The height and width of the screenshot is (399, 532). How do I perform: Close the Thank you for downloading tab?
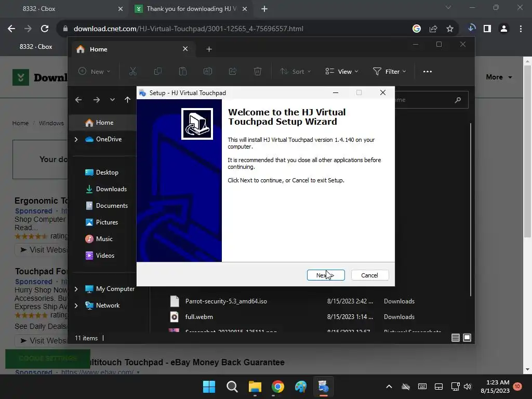pos(245,9)
